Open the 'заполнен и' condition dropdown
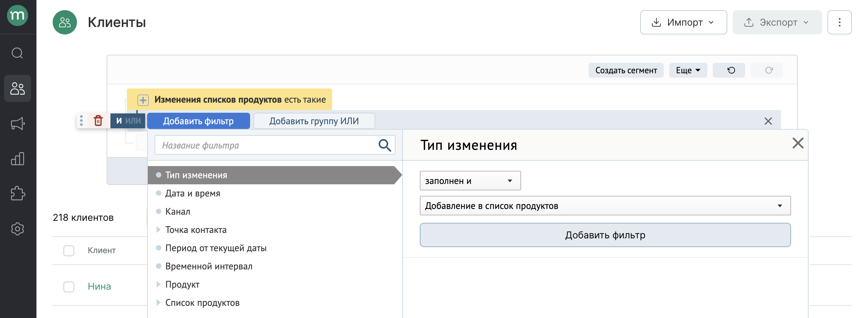 click(470, 181)
